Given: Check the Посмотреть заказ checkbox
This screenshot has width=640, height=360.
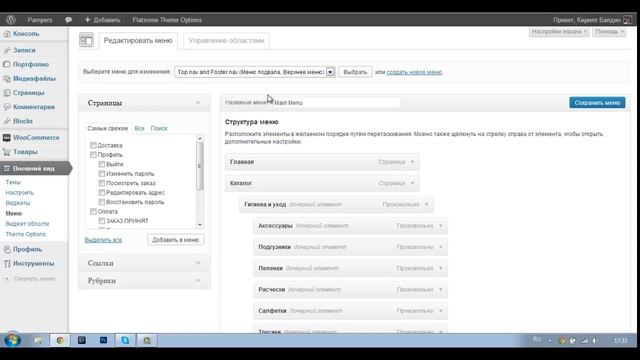Looking at the screenshot, I should pos(102,183).
